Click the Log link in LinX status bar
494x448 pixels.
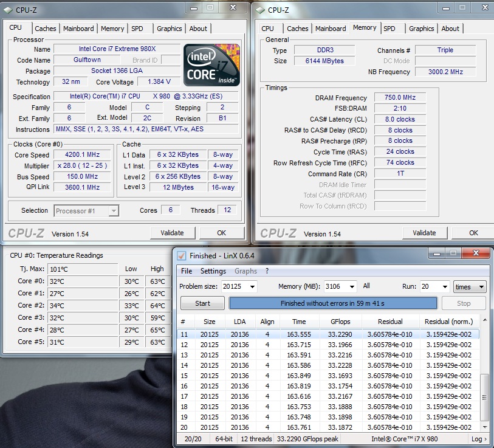(x=479, y=439)
